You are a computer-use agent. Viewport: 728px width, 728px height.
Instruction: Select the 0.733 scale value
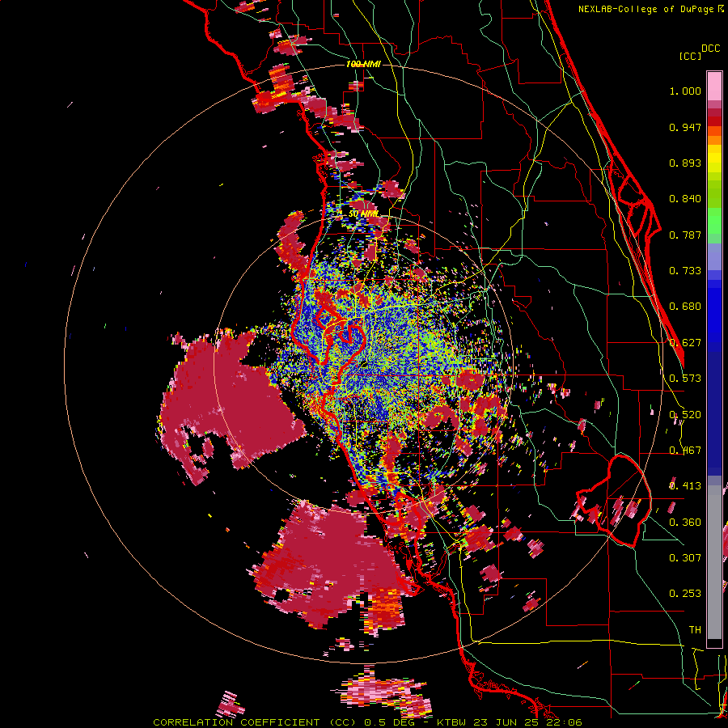point(685,271)
